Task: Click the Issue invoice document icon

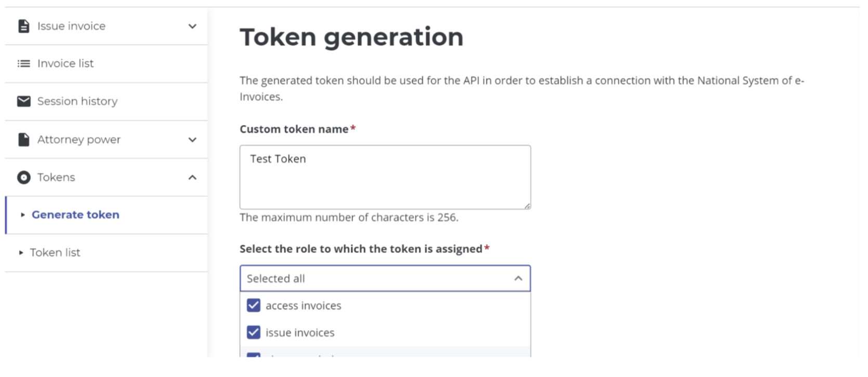Action: (23, 26)
